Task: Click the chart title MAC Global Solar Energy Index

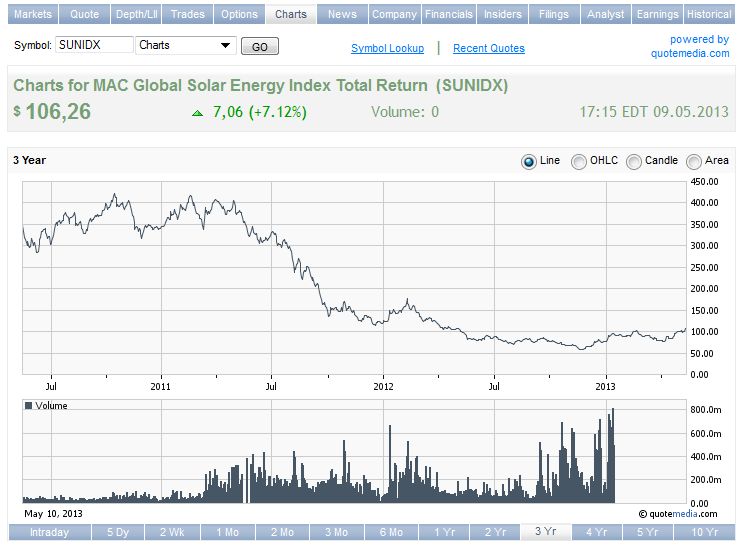Action: pos(260,86)
